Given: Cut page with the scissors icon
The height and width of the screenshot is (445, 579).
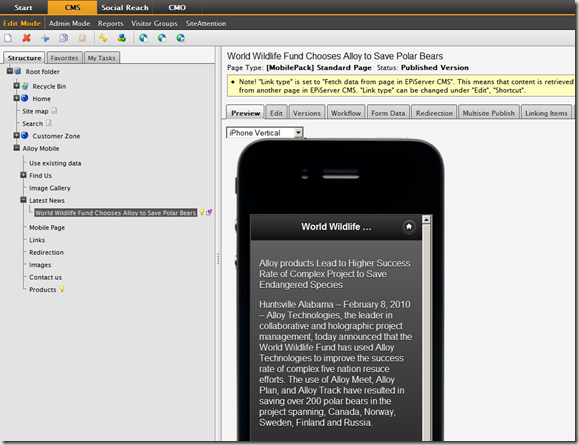Looking at the screenshot, I should (45, 38).
